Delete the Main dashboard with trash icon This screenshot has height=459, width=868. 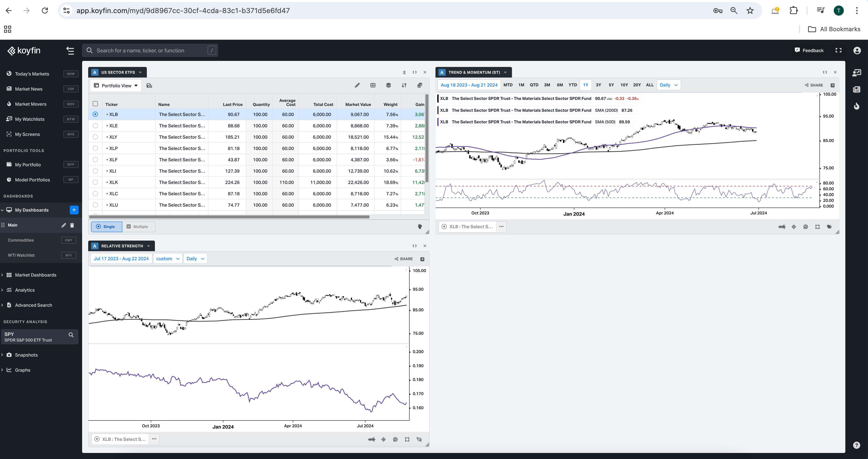click(72, 225)
